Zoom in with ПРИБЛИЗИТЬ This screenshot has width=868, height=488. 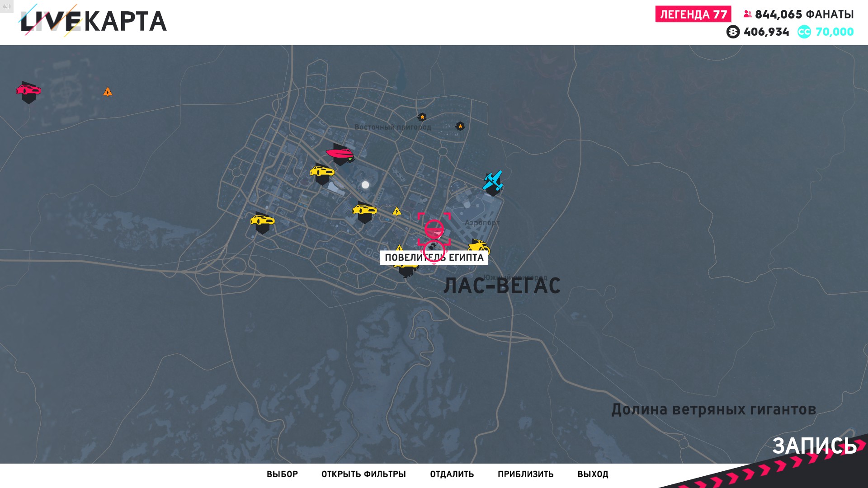(x=525, y=474)
